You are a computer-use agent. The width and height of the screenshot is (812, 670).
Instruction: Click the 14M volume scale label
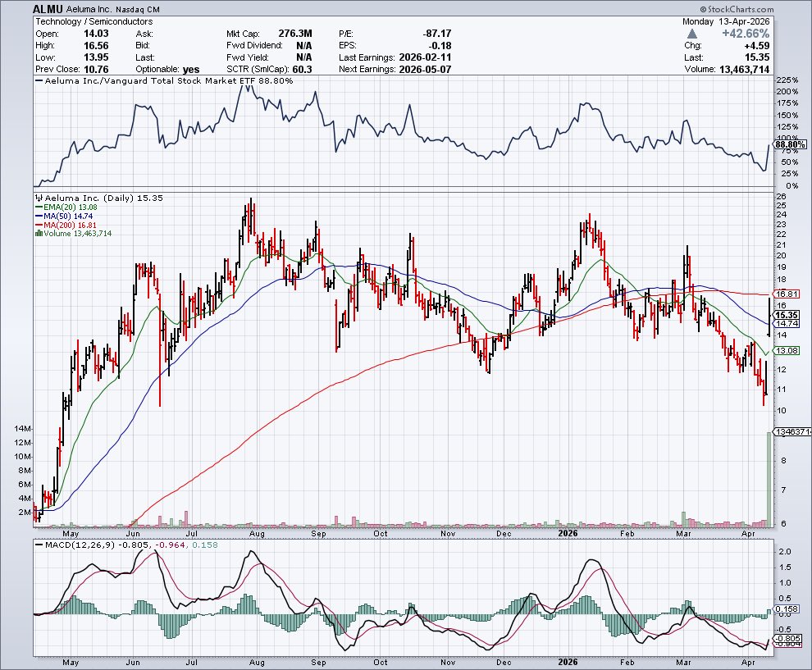[23, 429]
